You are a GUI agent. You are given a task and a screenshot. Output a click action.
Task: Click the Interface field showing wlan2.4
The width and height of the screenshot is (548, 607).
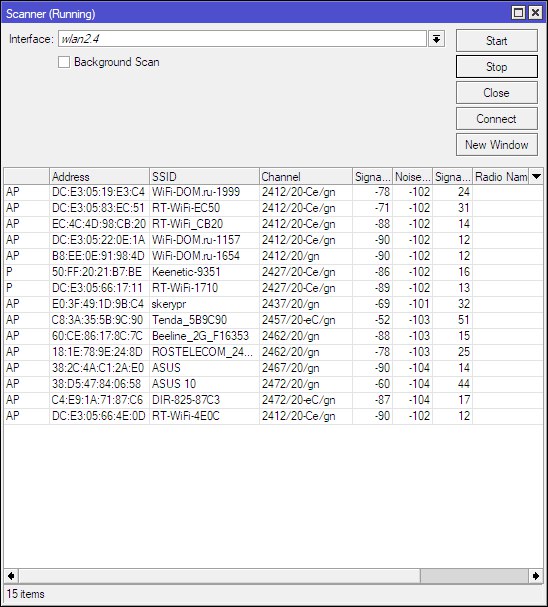242,39
